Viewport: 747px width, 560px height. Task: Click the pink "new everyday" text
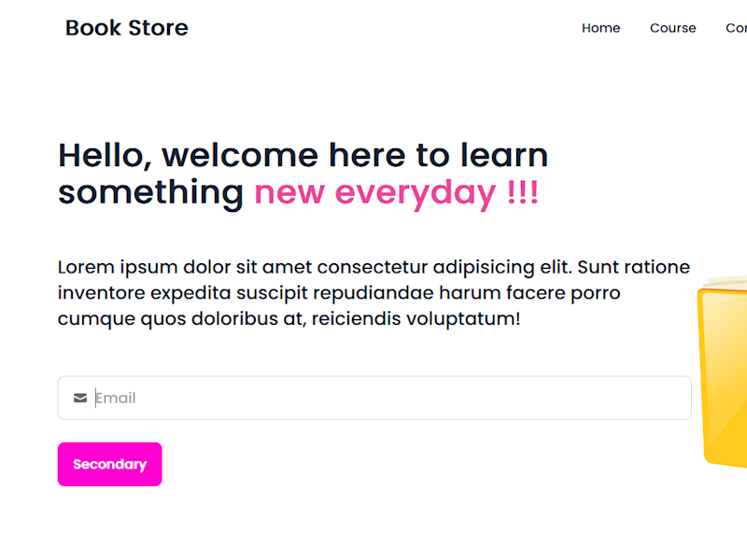coord(375,193)
